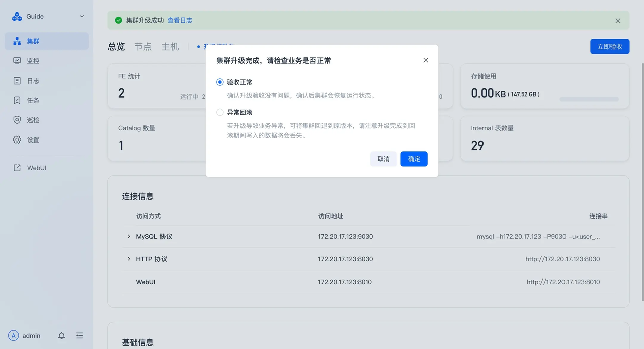Click the 访问地址 column header
This screenshot has width=644, height=349.
point(331,216)
